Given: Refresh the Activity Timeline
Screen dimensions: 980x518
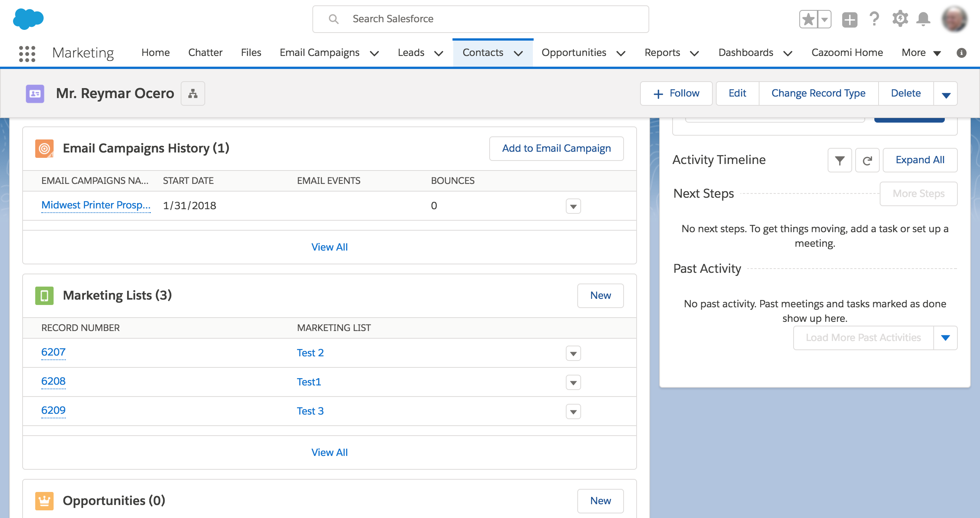Looking at the screenshot, I should point(867,160).
